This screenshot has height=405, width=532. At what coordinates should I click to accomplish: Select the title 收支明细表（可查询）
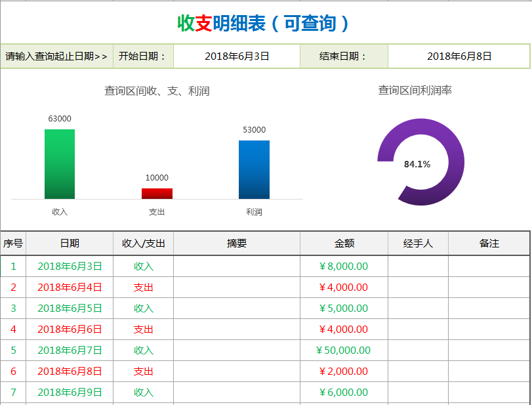tap(263, 23)
